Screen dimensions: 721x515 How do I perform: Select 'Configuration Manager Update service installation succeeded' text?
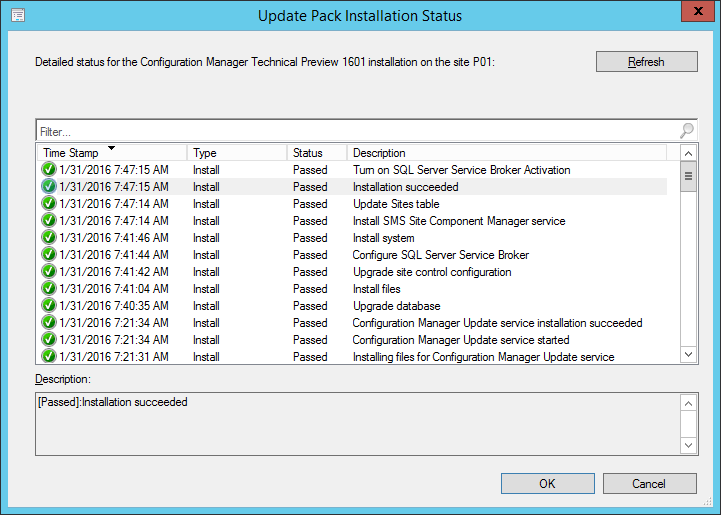[497, 323]
